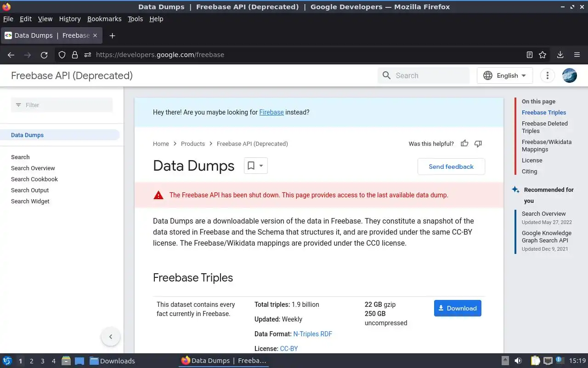Open the Firefox hamburger application menu
Image resolution: width=588 pixels, height=368 pixels.
[x=577, y=55]
